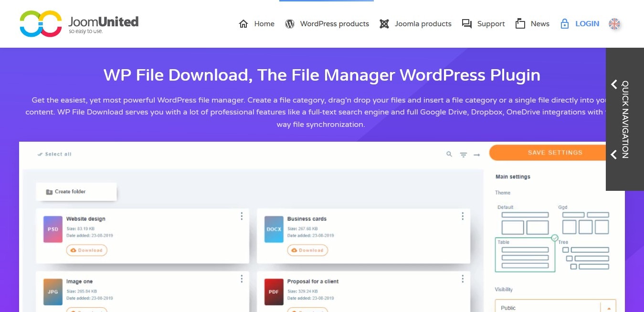644x312 pixels.
Task: Click the JPG file icon
Action: (53, 291)
